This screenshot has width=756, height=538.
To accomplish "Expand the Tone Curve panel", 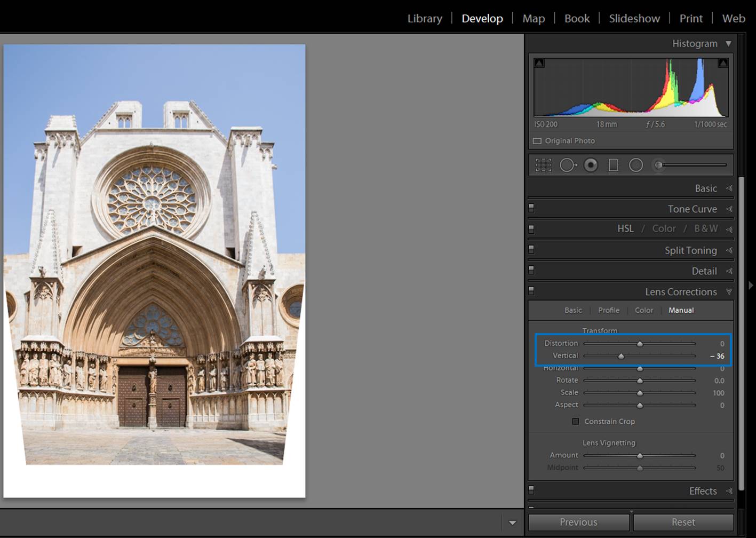I will click(x=729, y=209).
